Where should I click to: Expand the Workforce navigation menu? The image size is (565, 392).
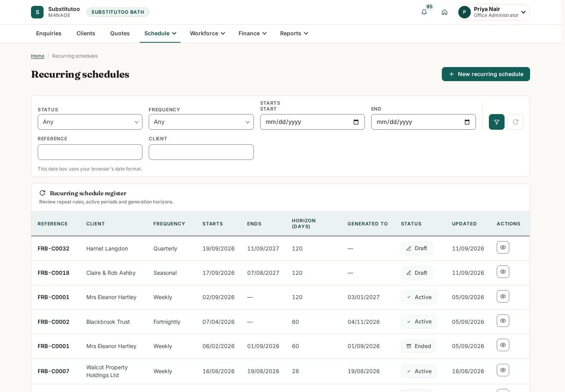208,33
